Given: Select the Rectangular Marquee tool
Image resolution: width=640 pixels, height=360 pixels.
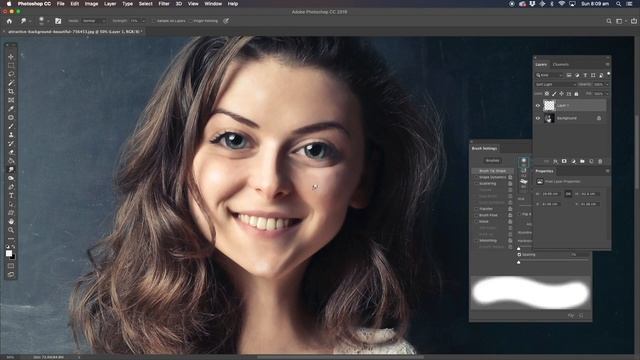Looking at the screenshot, I should [11, 65].
